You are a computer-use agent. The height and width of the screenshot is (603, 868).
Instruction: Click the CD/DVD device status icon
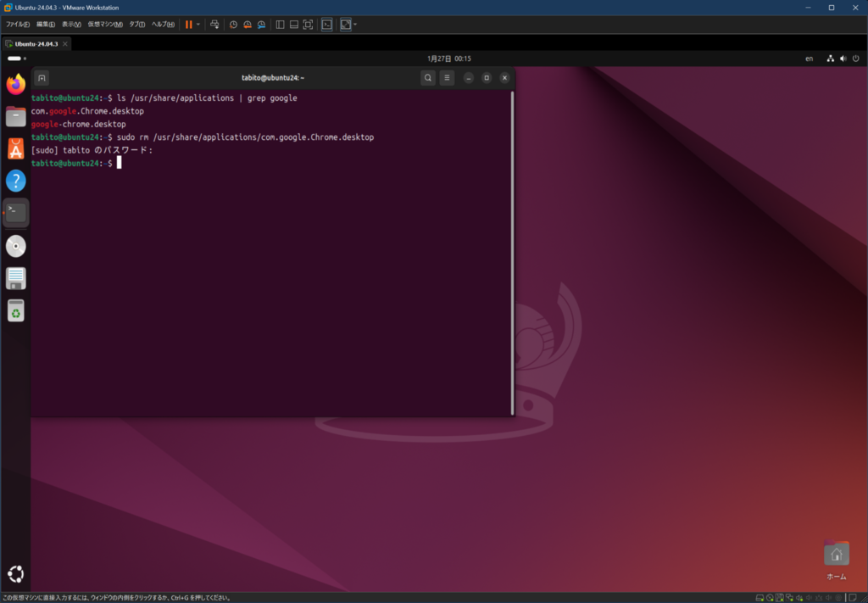(770, 598)
